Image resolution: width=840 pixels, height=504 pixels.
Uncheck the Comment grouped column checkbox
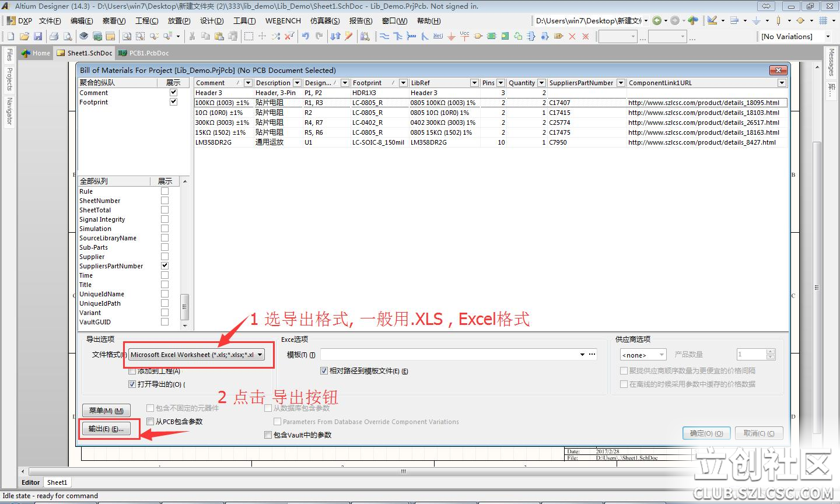point(173,92)
